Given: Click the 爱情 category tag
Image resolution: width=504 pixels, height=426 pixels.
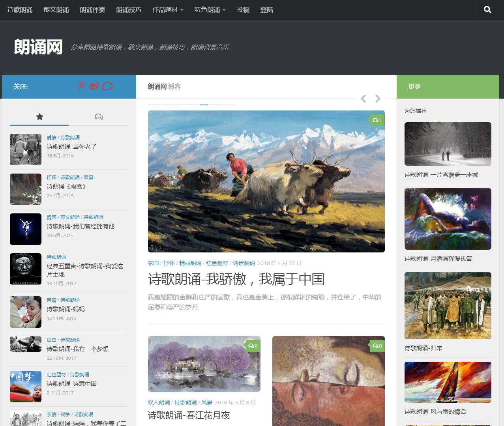Looking at the screenshot, I should pyautogui.click(x=51, y=137).
